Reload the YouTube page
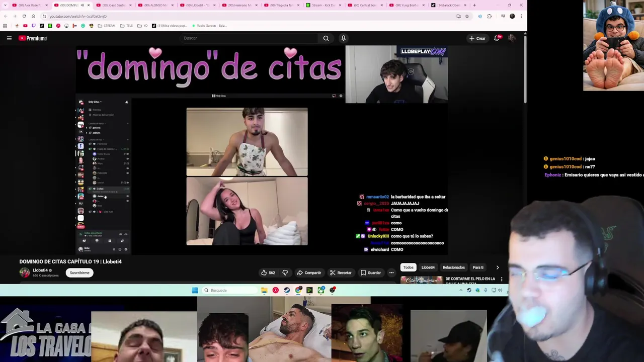Image resolution: width=644 pixels, height=362 pixels. (24, 16)
